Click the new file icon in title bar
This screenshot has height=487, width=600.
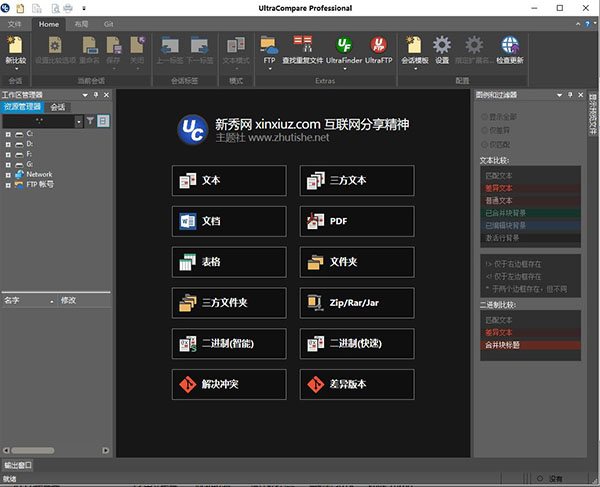[20, 8]
